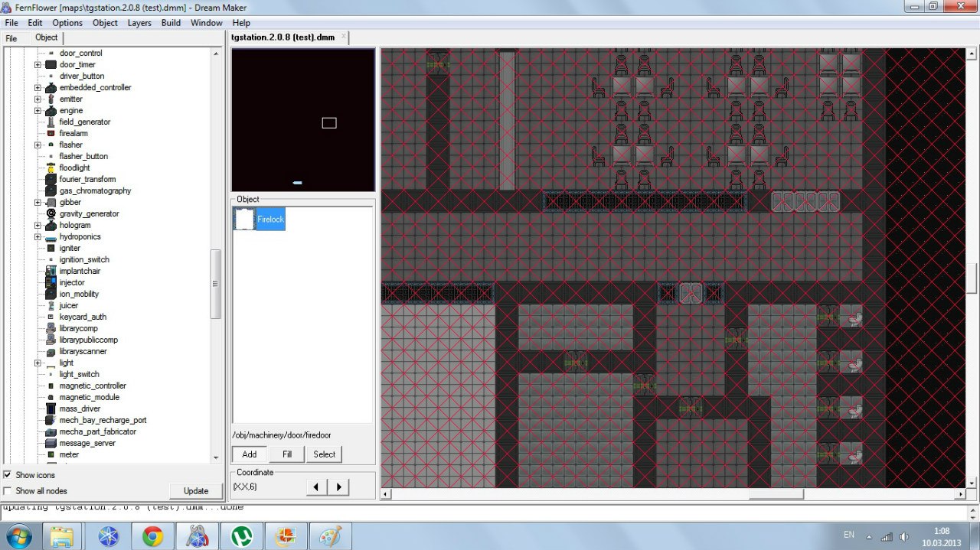
Task: Select the gravity_generator icon
Action: coord(51,213)
